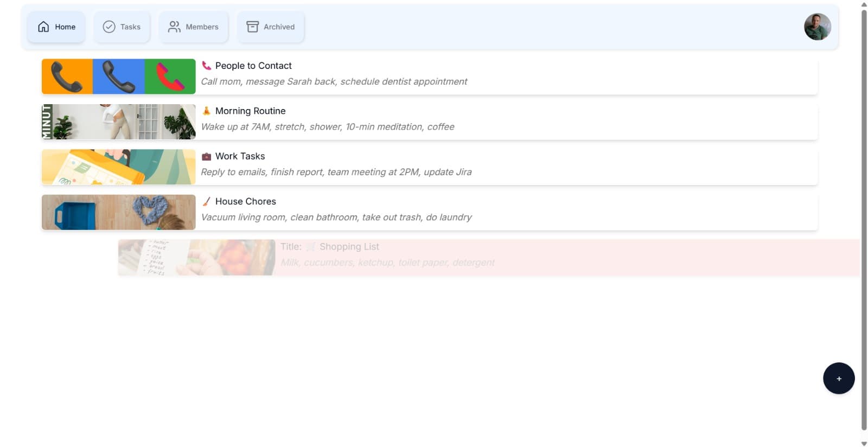
Task: Select the Morning Routine thumbnail image
Action: coord(118,122)
